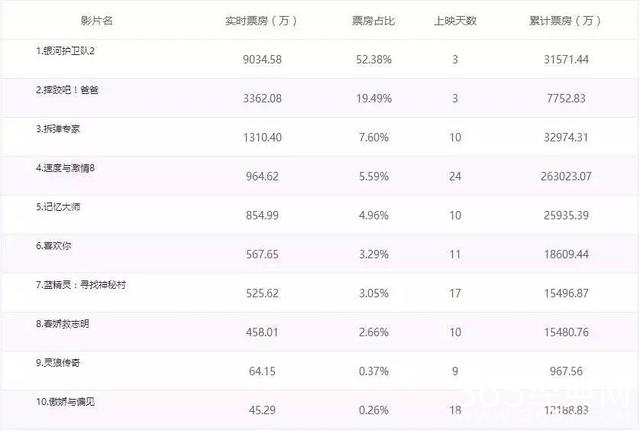
Task: Open the 10.傲娇与偏见 film entry
Action: coord(68,402)
